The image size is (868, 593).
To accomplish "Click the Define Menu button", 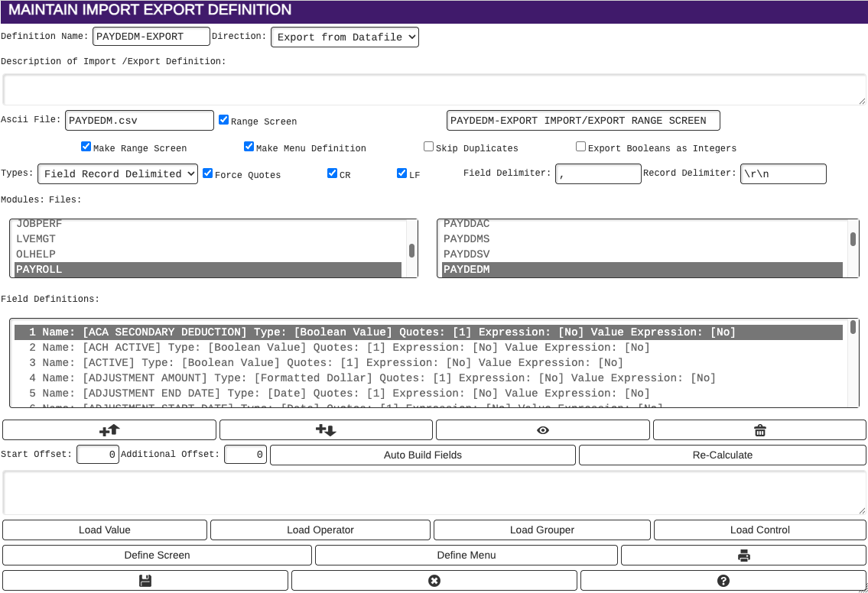I will (466, 556).
